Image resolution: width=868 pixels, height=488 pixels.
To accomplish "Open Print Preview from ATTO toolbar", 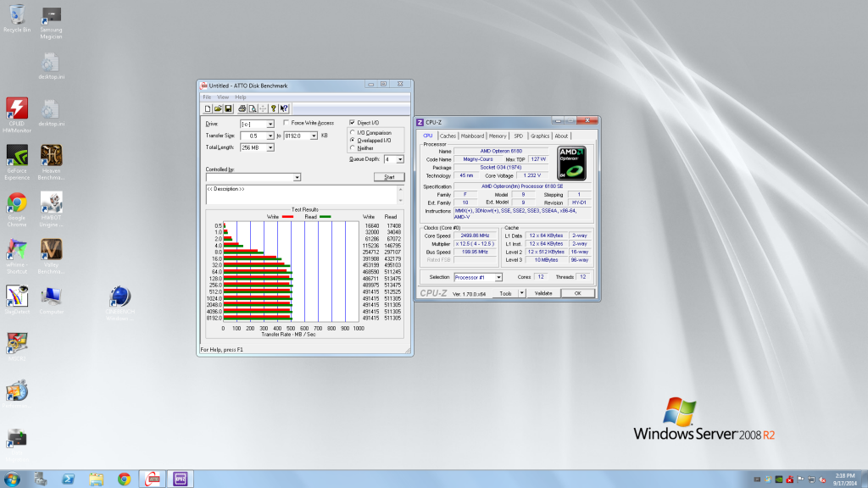I will 252,108.
